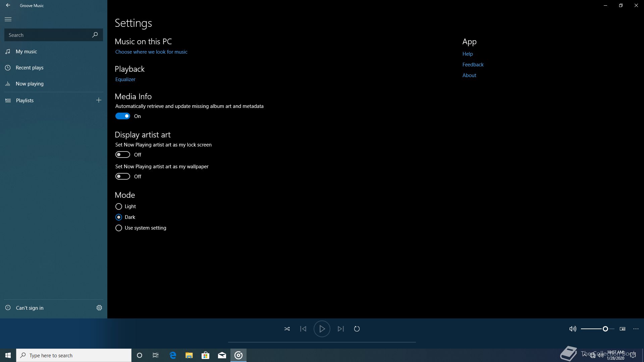Mute the volume speaker icon
The height and width of the screenshot is (362, 644).
(x=573, y=329)
